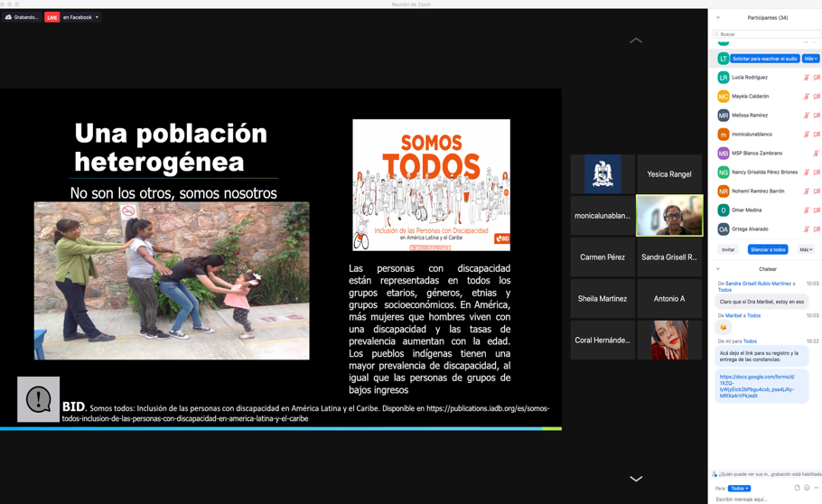Image resolution: width=822 pixels, height=504 pixels.
Task: Click the video-off icon for Nohemí Ramírez Barrón
Action: [x=817, y=191]
